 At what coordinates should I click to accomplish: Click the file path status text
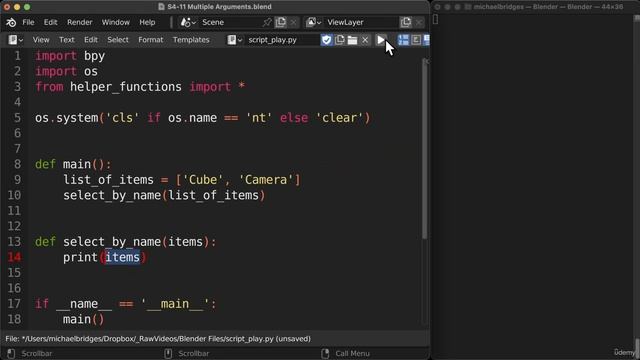point(158,339)
